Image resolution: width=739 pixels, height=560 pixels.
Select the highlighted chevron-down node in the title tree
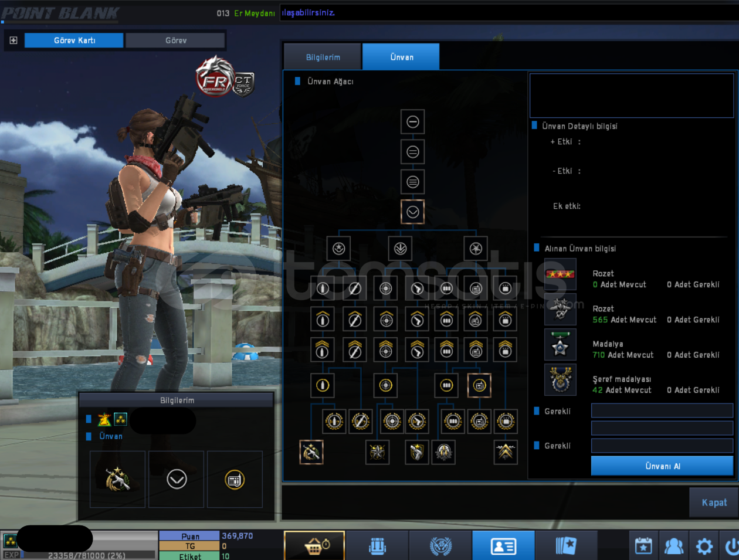(x=413, y=212)
